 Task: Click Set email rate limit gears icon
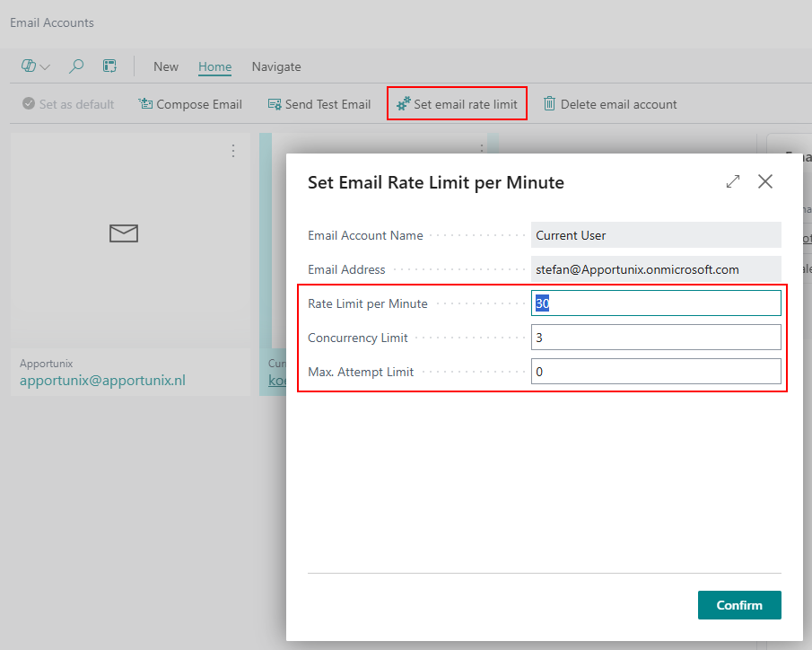click(404, 103)
